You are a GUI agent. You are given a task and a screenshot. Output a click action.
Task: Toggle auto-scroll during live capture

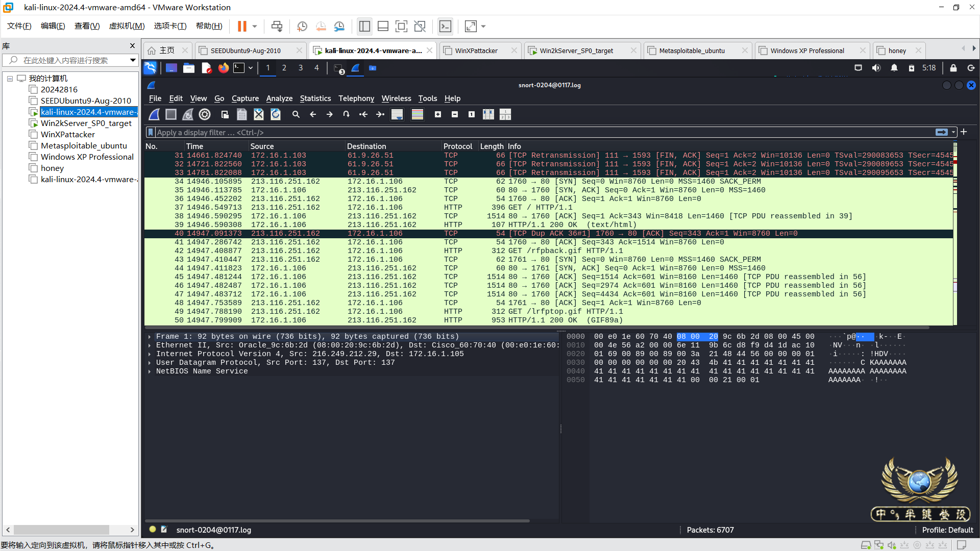(397, 114)
